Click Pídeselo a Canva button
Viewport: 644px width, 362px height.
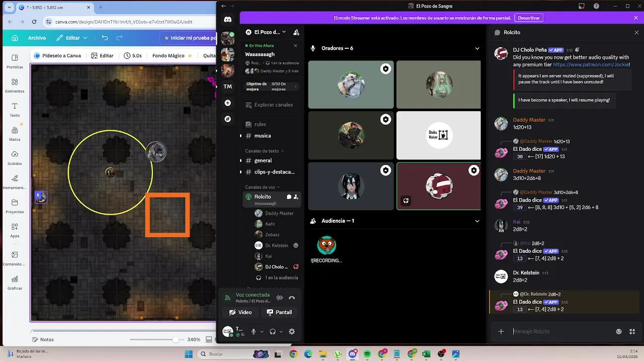pyautogui.click(x=57, y=56)
